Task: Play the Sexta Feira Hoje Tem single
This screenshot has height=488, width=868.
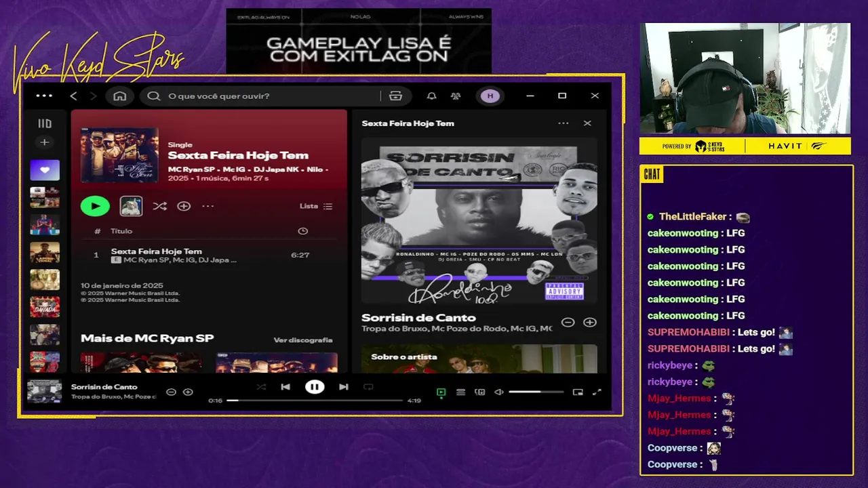Action: click(x=95, y=206)
